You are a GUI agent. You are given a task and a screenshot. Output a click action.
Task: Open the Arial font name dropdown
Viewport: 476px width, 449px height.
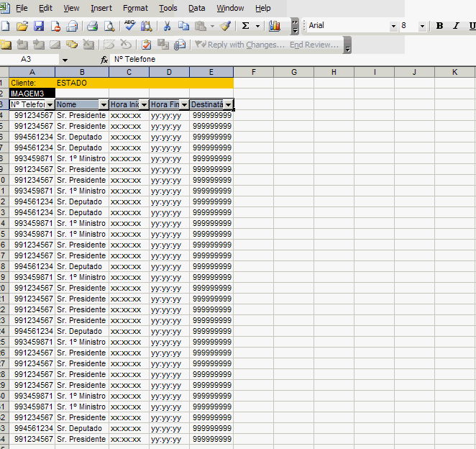pos(393,26)
